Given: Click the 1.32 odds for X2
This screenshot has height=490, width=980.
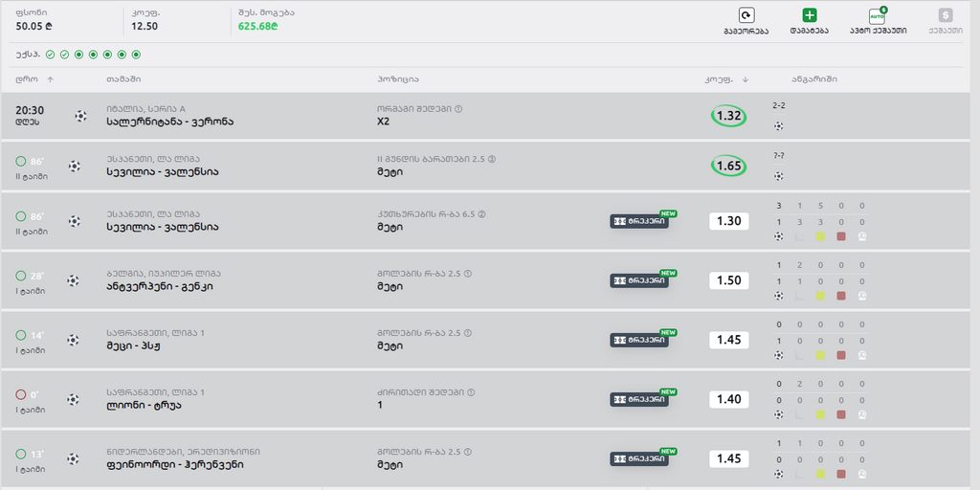Looking at the screenshot, I should 728,116.
